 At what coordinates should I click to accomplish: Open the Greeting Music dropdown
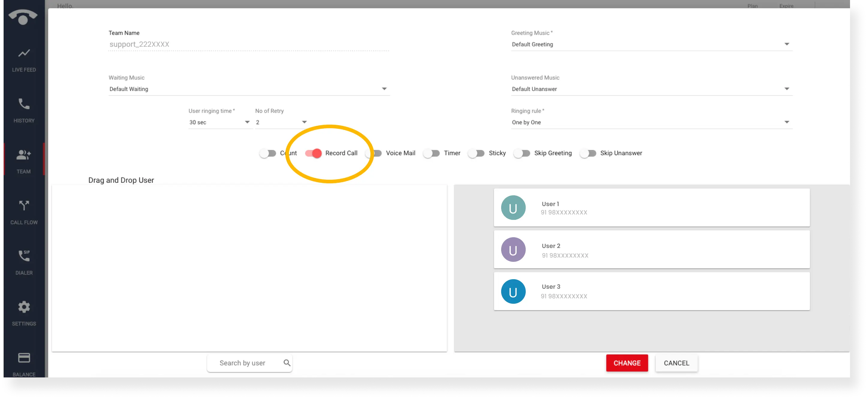[786, 44]
